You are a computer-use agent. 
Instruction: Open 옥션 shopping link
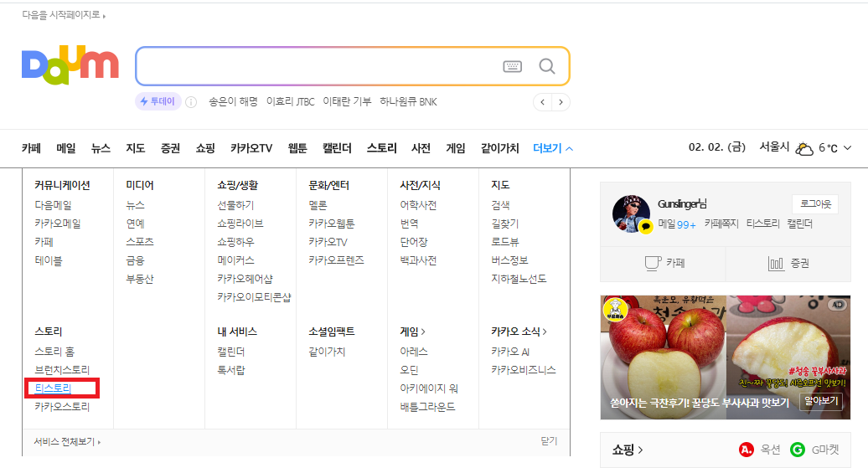[x=759, y=450]
